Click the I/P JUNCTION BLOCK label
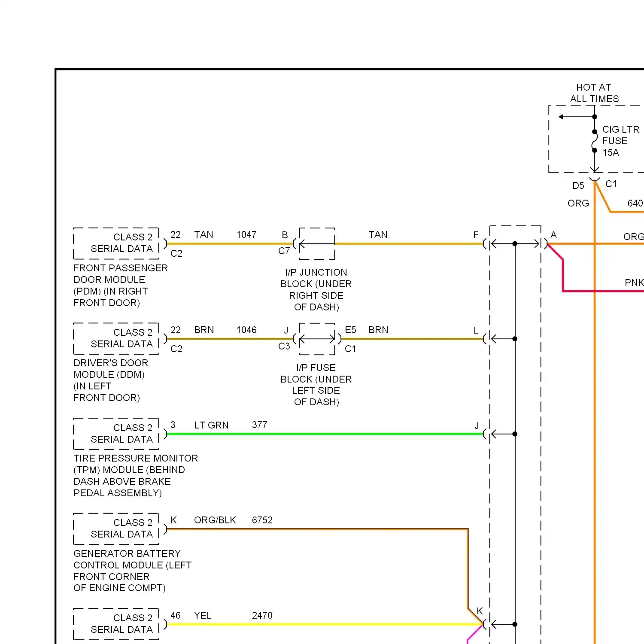The width and height of the screenshot is (644, 644). 316,290
